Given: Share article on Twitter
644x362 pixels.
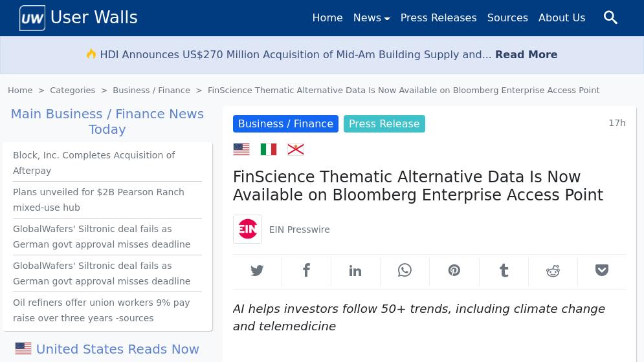Looking at the screenshot, I should click(257, 270).
